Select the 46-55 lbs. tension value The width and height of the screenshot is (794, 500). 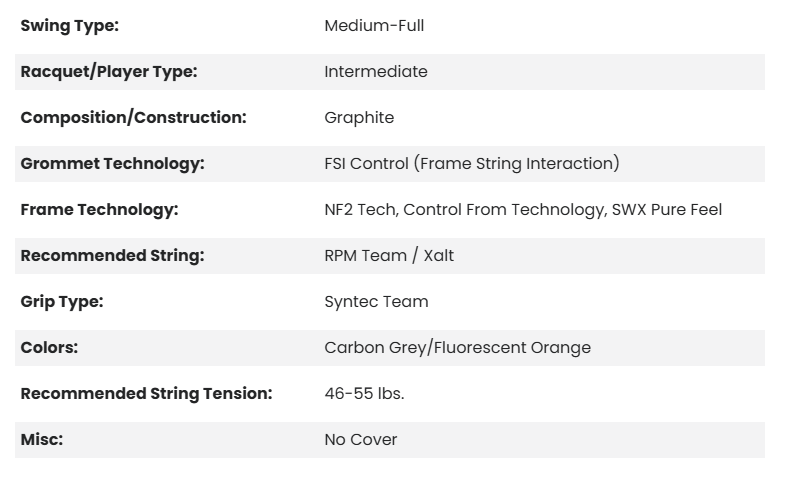coord(364,394)
